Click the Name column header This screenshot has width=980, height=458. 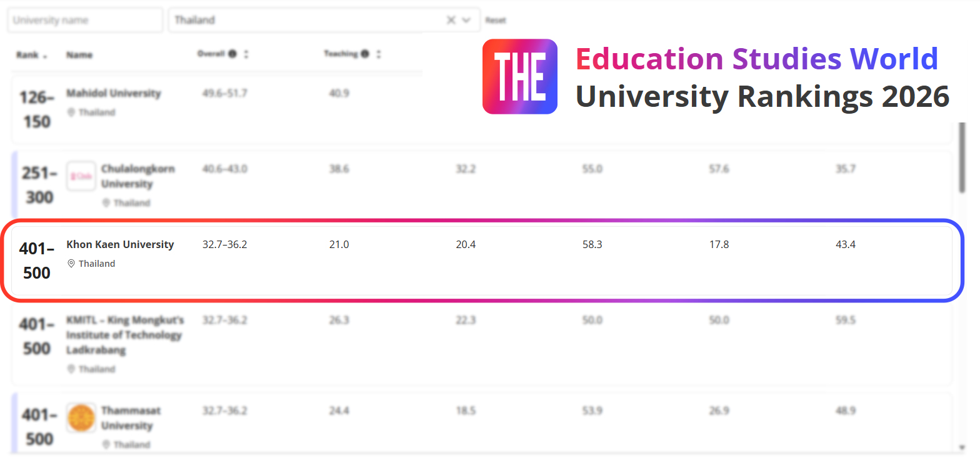[79, 55]
